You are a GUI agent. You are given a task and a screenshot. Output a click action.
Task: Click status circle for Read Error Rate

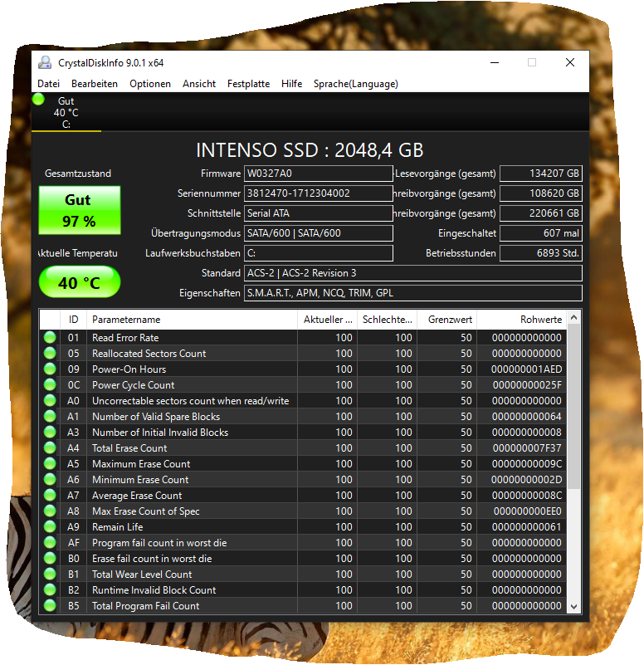click(50, 338)
